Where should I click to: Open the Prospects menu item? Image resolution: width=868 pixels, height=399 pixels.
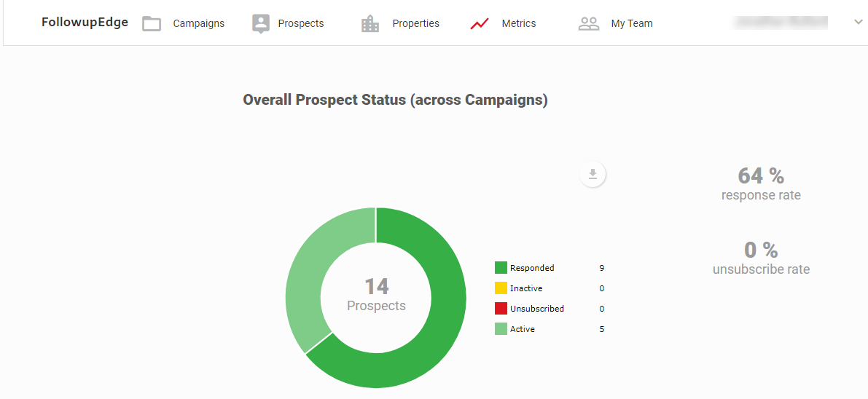click(300, 24)
